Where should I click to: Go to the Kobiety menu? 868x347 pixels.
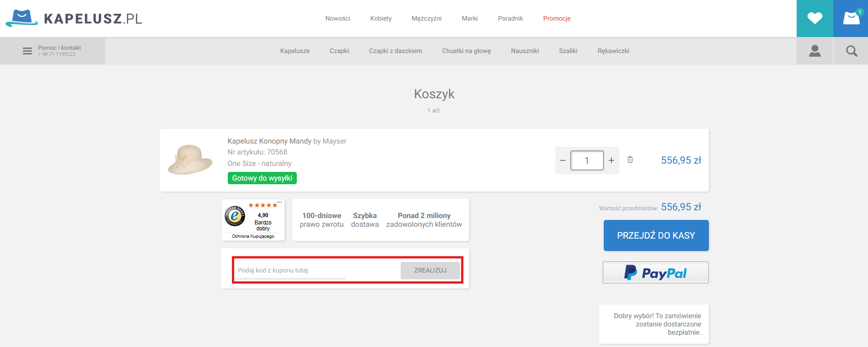pyautogui.click(x=380, y=18)
